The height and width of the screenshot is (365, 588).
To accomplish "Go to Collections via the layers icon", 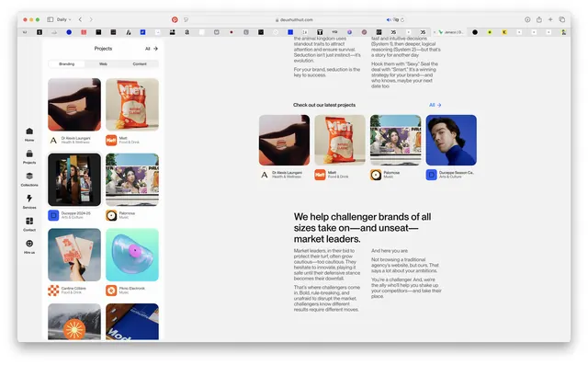I will click(x=29, y=176).
